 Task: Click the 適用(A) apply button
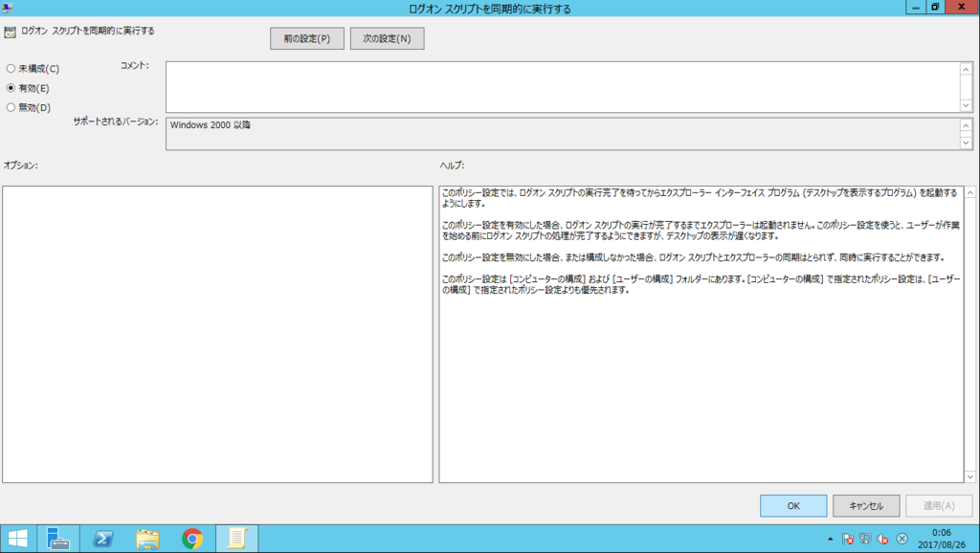[x=939, y=505]
